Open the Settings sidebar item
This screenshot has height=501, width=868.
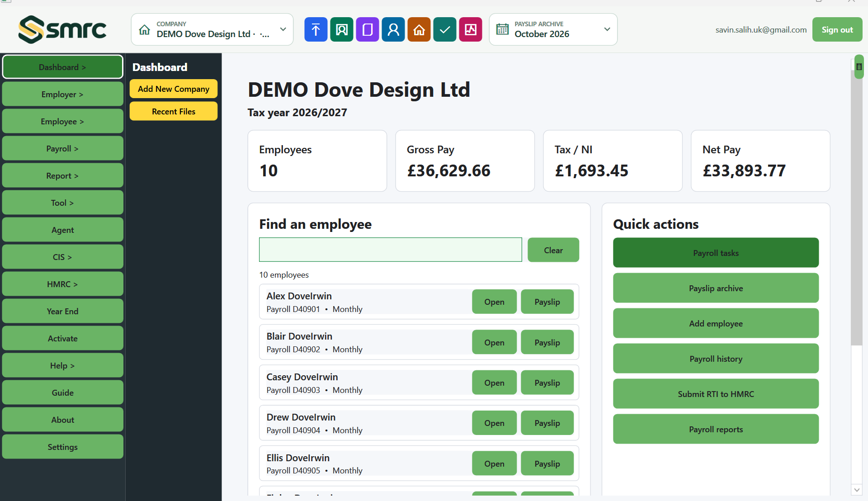(x=62, y=447)
